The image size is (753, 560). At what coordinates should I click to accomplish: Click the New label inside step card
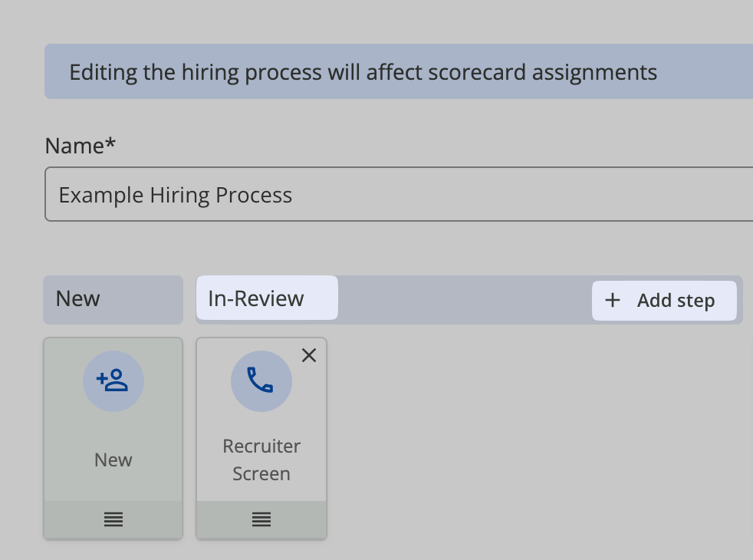coord(113,460)
